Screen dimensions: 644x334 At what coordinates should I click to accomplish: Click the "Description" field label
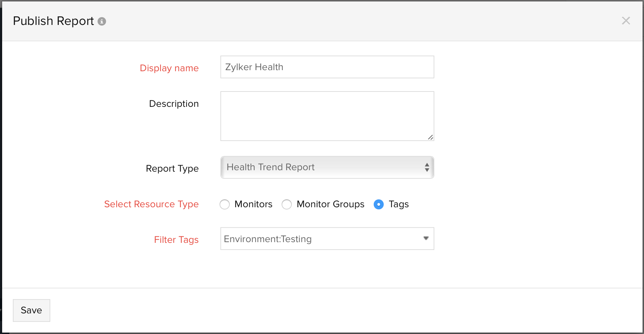[174, 104]
